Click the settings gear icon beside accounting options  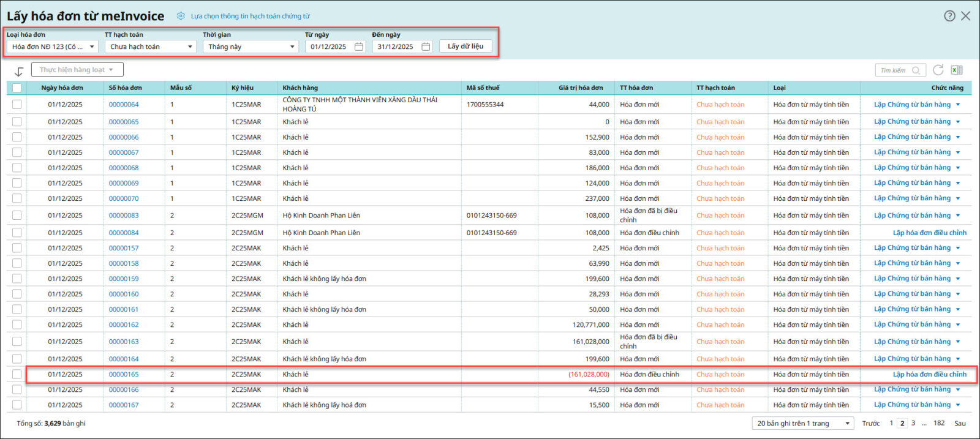[x=181, y=16]
